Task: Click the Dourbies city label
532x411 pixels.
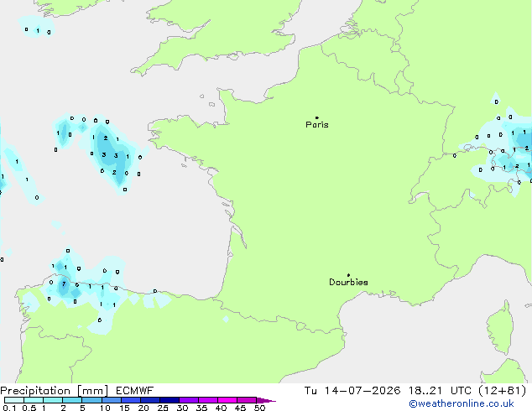Action: point(348,282)
